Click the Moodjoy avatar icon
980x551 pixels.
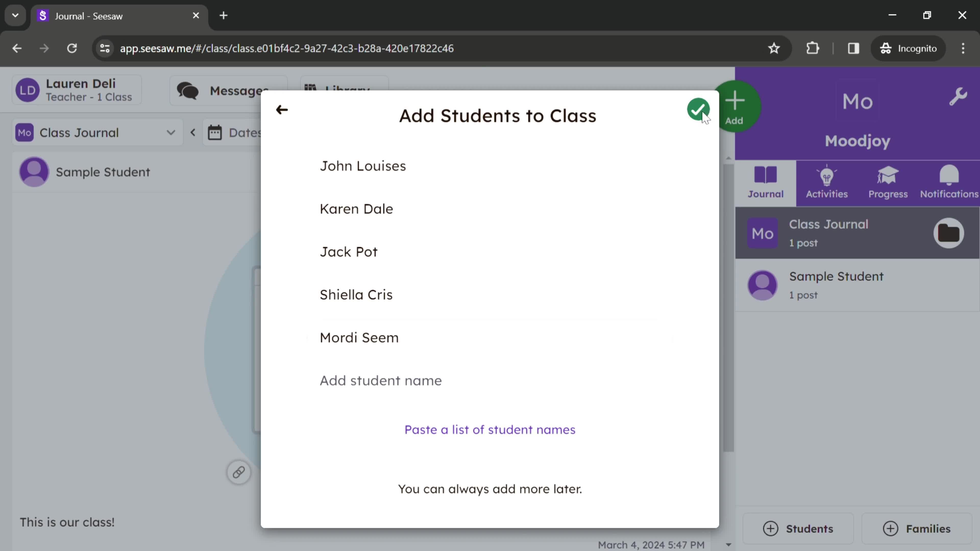click(x=859, y=101)
